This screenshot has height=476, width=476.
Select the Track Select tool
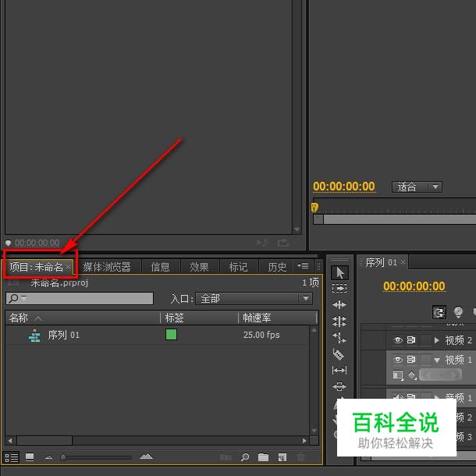[339, 289]
